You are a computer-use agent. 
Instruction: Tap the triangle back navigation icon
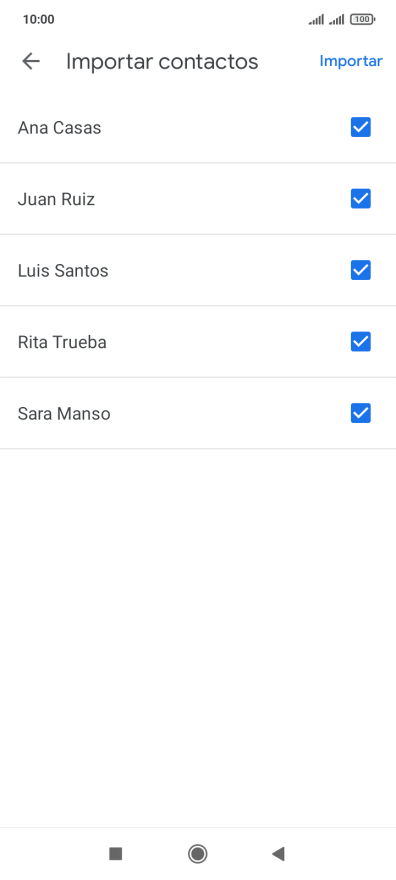[278, 854]
